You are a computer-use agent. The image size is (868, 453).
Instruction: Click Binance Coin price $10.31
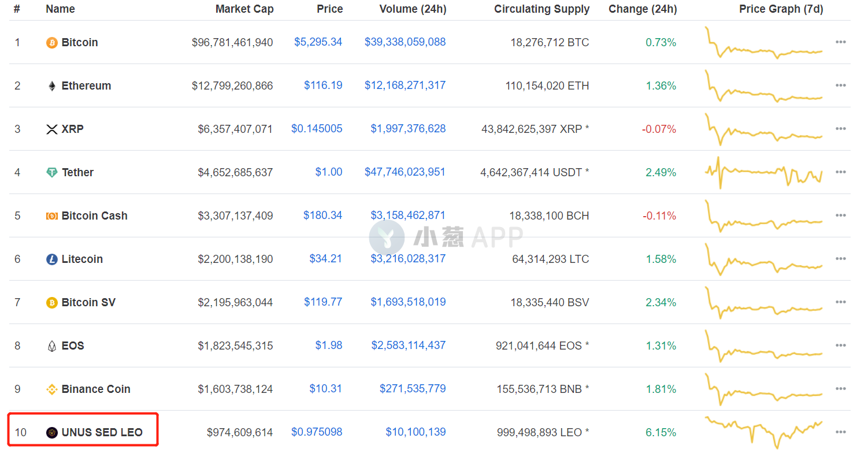(325, 389)
